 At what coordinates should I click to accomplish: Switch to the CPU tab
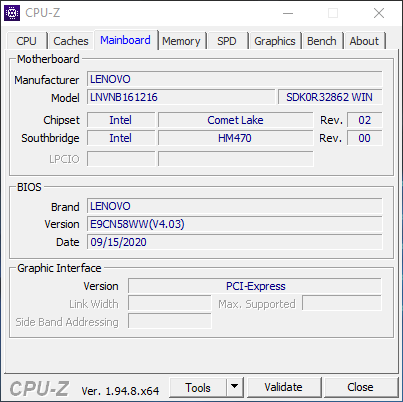coord(26,41)
